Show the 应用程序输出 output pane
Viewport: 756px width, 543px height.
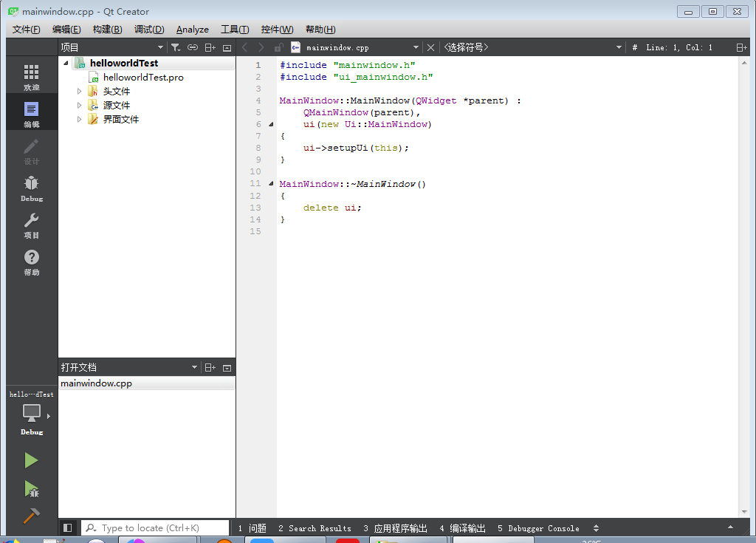pyautogui.click(x=395, y=528)
